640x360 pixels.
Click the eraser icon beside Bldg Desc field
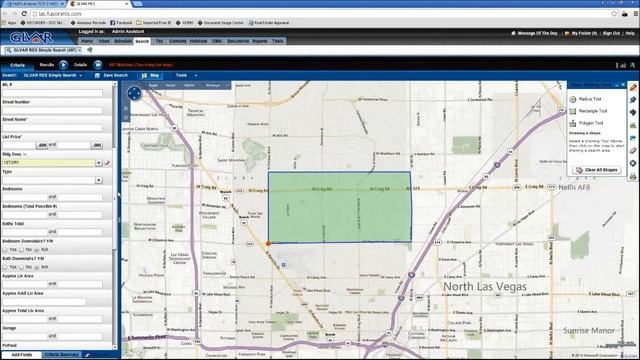[107, 163]
